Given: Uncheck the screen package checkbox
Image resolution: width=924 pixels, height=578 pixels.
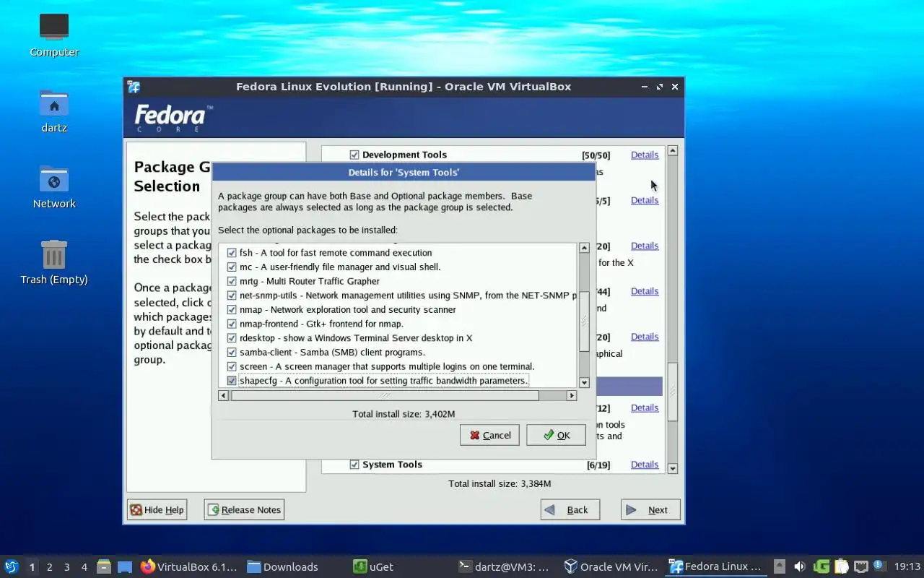Looking at the screenshot, I should pyautogui.click(x=232, y=366).
